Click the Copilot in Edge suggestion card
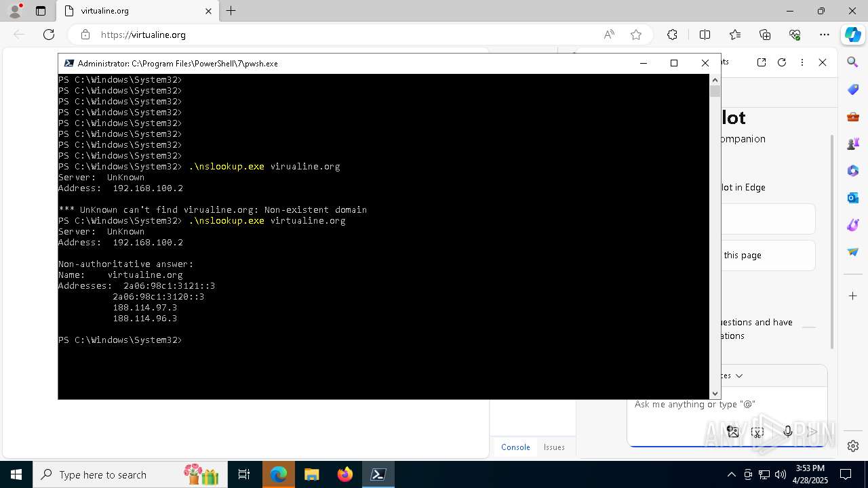Screen dimensions: 868x488 [768, 219]
